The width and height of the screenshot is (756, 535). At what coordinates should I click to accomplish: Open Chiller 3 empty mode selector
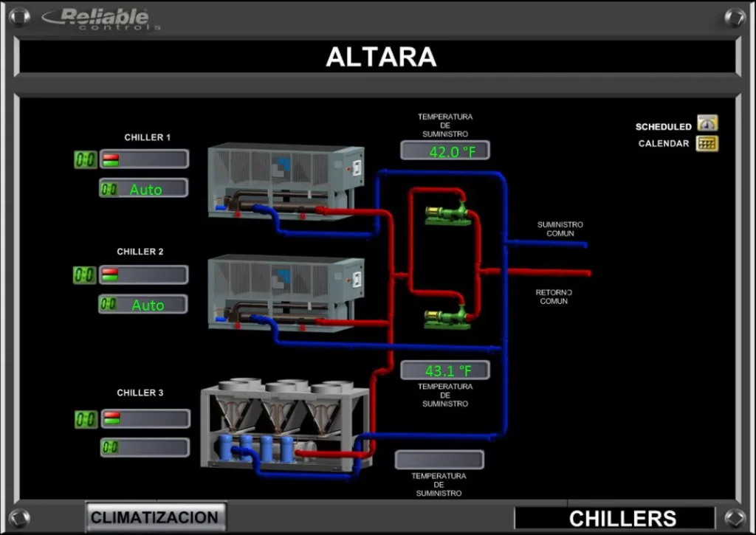(145, 447)
